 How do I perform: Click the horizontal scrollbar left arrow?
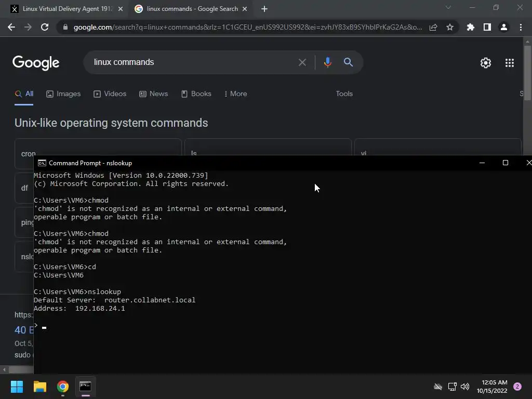(x=4, y=369)
